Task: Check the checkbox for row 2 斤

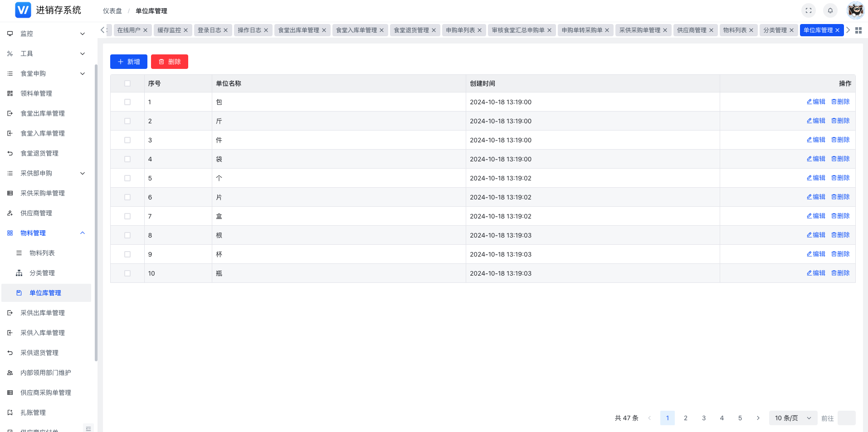Action: [127, 121]
